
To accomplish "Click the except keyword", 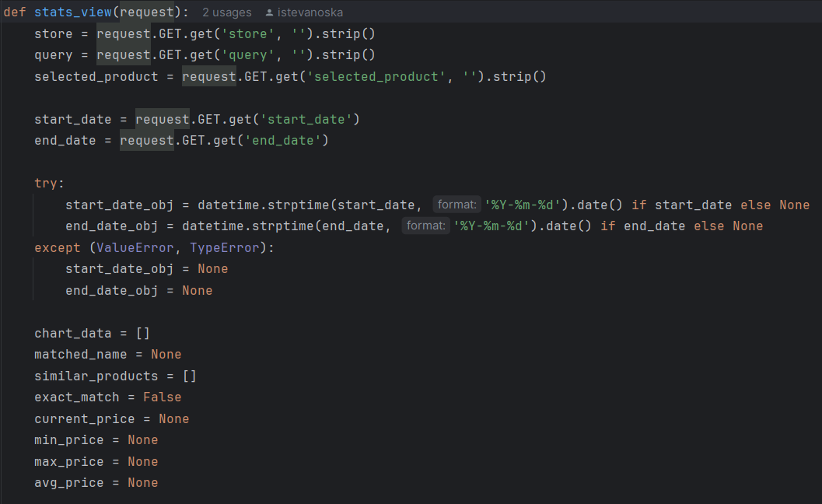I will (57, 247).
